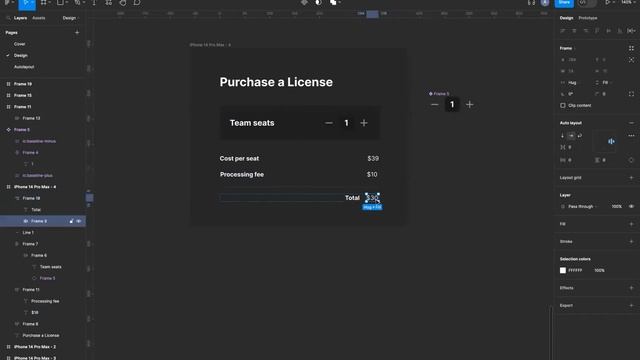Toggle lock on the selected Frame 9 layer
The width and height of the screenshot is (640, 360).
click(71, 221)
